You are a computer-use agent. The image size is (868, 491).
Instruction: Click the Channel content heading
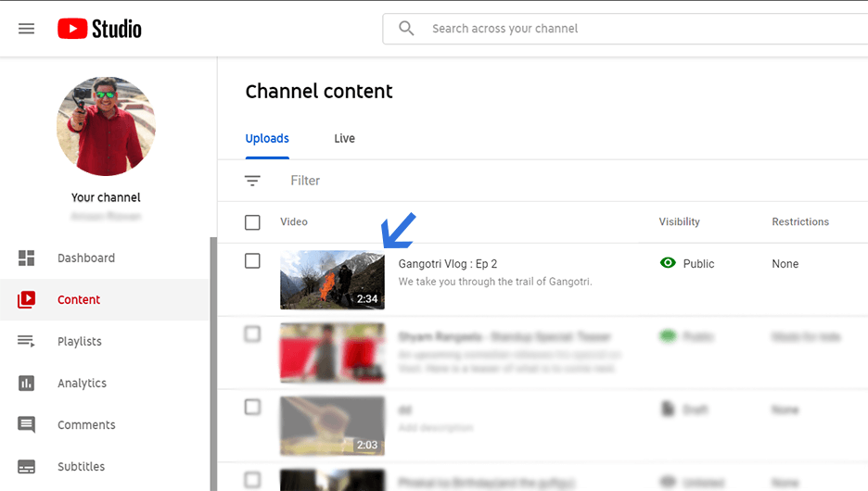[x=319, y=91]
